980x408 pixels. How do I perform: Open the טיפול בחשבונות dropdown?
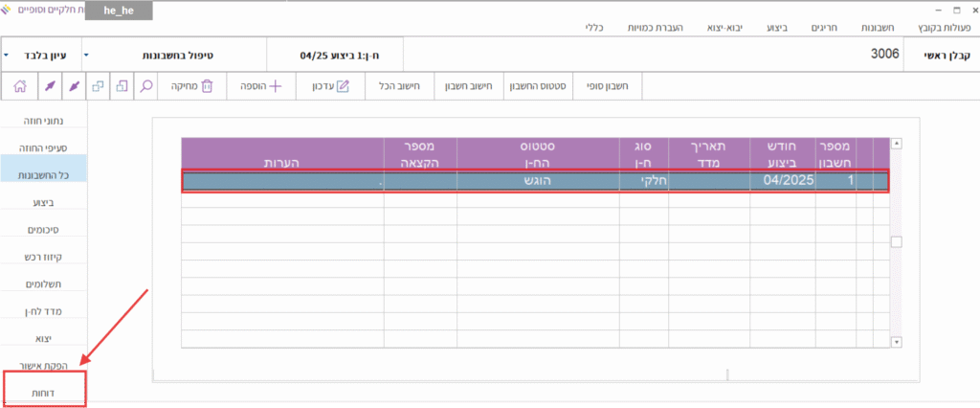pyautogui.click(x=87, y=56)
